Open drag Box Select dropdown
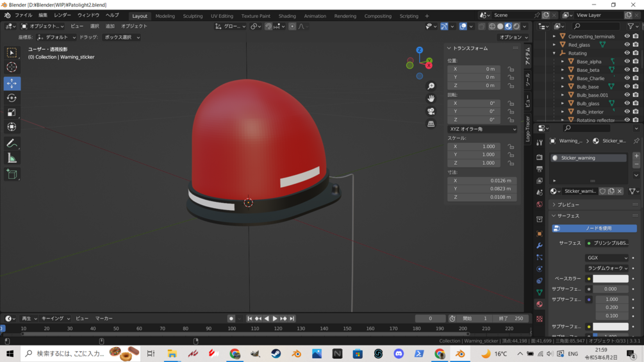644x362 pixels. pyautogui.click(x=121, y=37)
